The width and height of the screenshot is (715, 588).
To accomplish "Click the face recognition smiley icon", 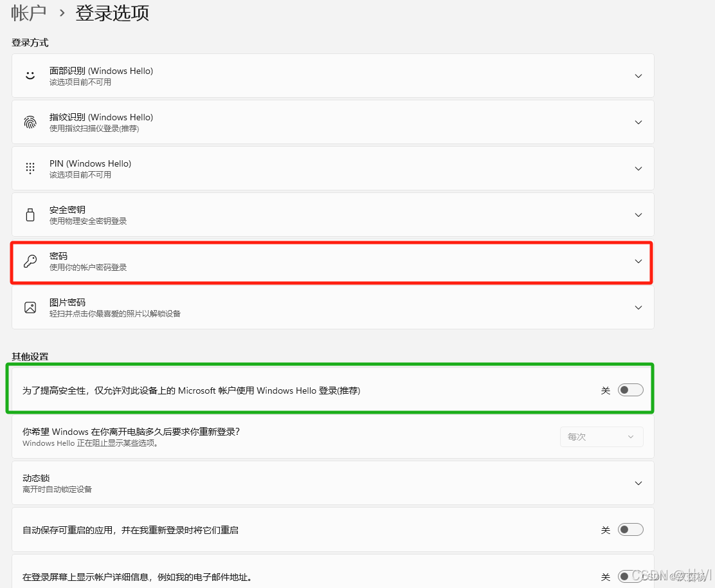I will click(x=30, y=76).
